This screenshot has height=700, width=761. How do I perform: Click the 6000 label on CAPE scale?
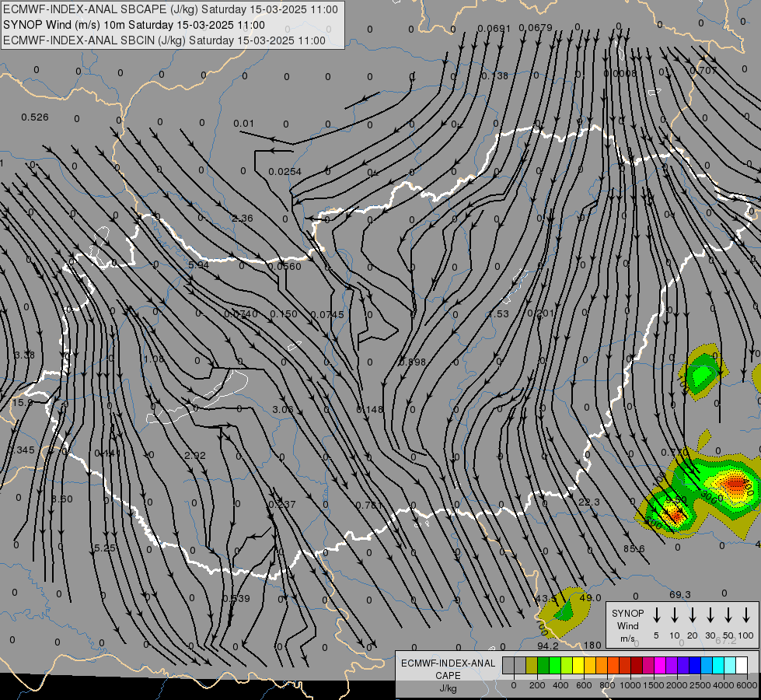(x=746, y=685)
